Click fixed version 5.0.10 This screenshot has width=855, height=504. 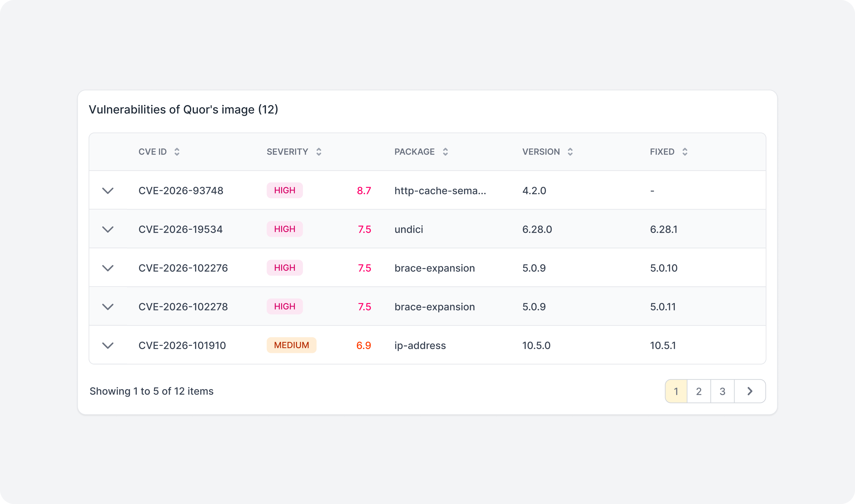point(664,268)
